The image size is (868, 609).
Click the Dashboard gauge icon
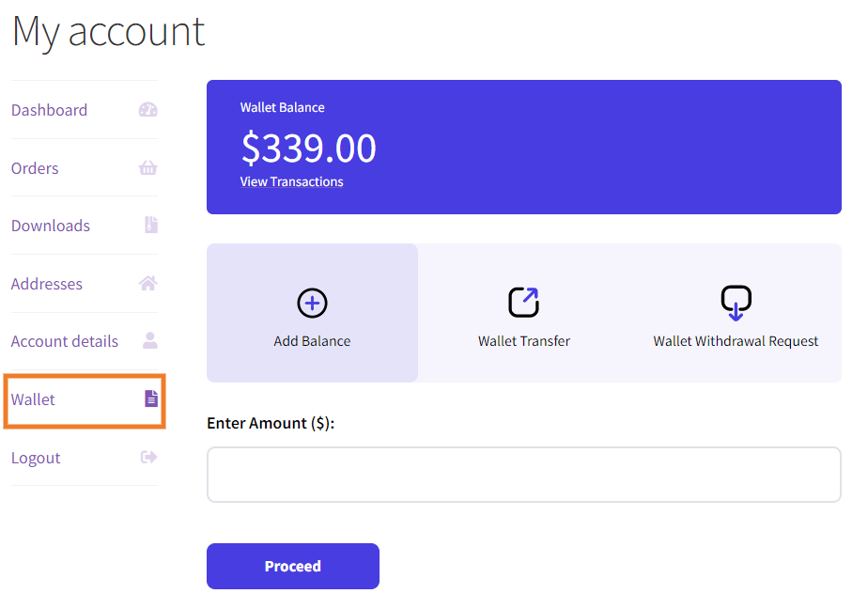[148, 110]
